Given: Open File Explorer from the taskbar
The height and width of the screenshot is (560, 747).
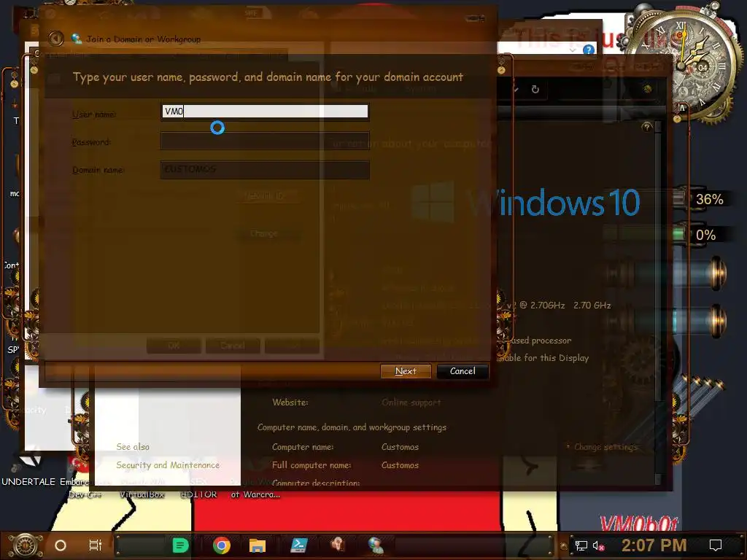Looking at the screenshot, I should [x=258, y=545].
